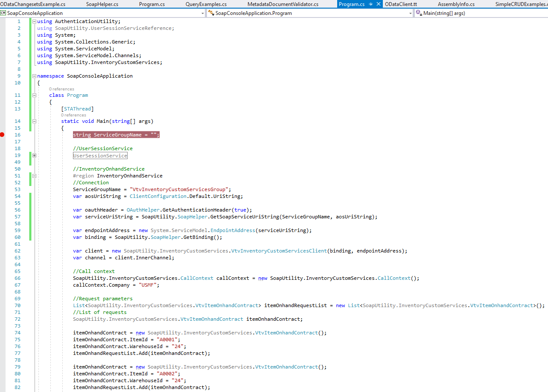548x392 pixels.
Task: Click WarehouseId "24" on line 76
Action: tap(178, 346)
